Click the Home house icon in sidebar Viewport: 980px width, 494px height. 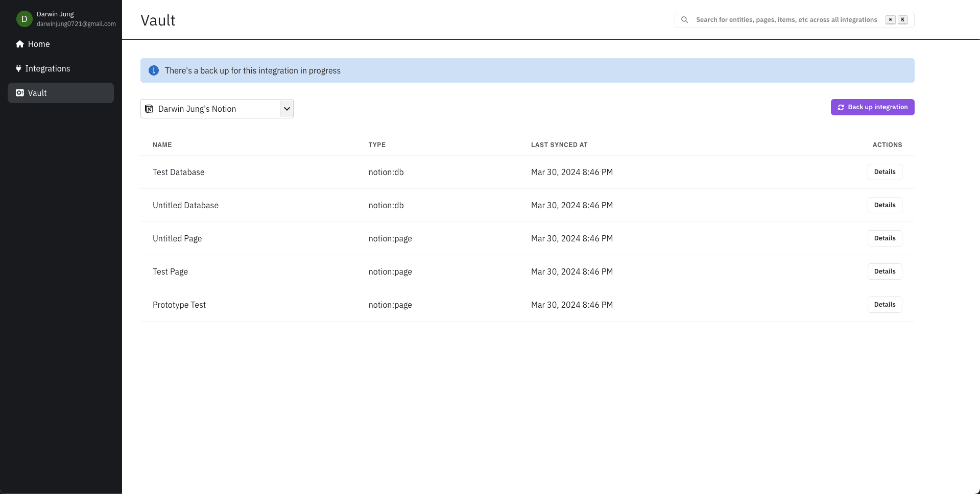(20, 44)
